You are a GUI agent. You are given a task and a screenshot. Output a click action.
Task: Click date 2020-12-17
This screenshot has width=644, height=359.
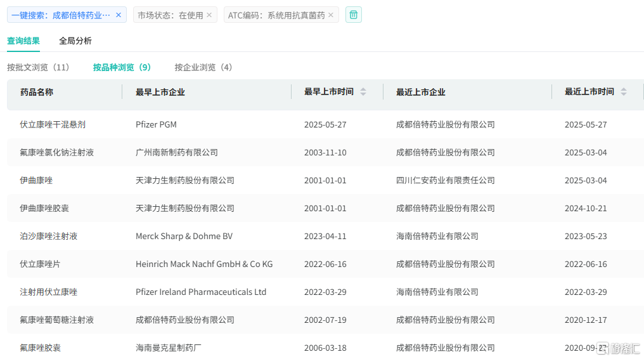586,320
